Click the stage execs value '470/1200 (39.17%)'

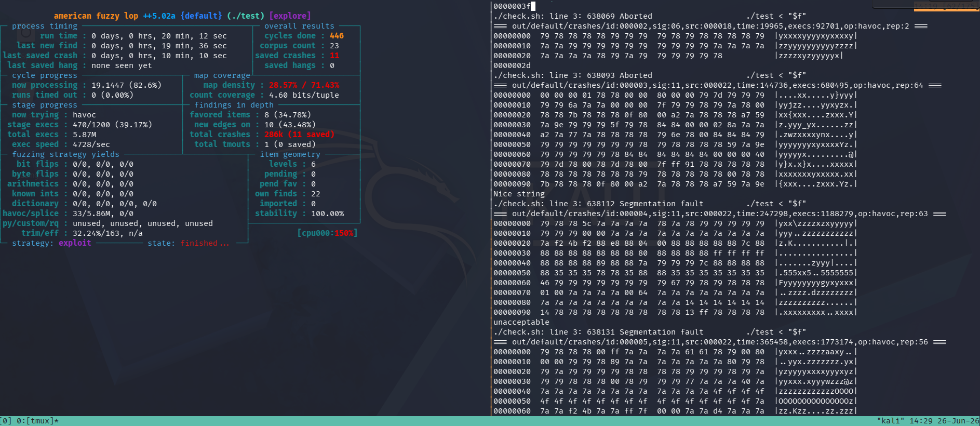point(112,125)
